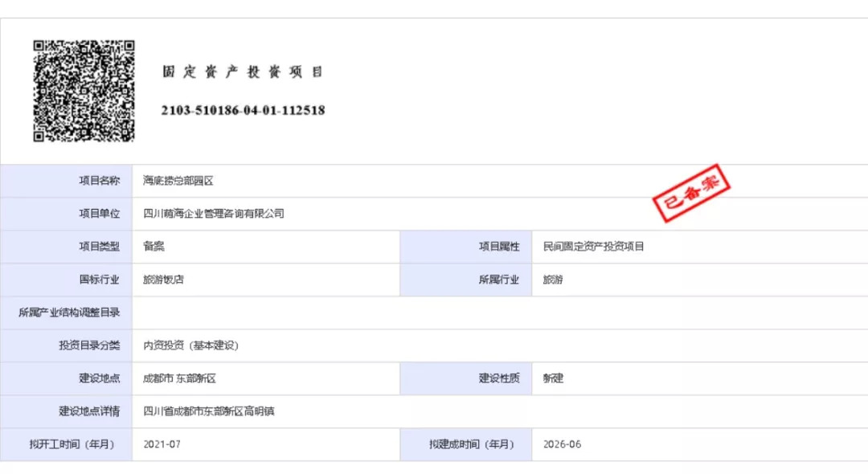Image resolution: width=868 pixels, height=474 pixels.
Task: Click the 拟建成时间（年月） label
Action: coord(471,444)
